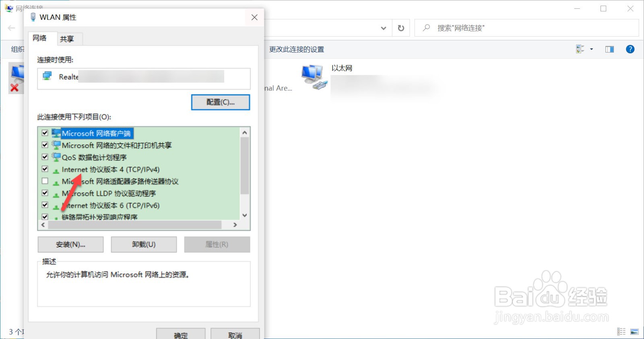Screen dimensions: 644x339
Task: Open the address bar history dropdown
Action: tap(384, 28)
